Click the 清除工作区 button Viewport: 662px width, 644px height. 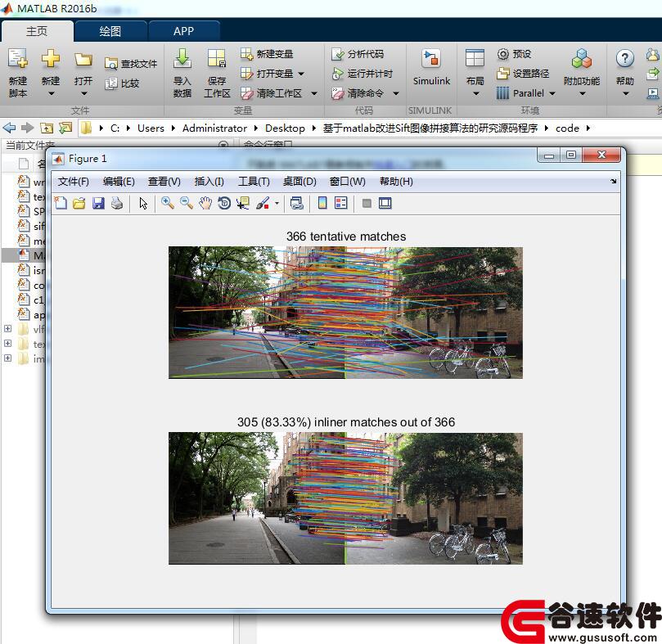[x=272, y=93]
